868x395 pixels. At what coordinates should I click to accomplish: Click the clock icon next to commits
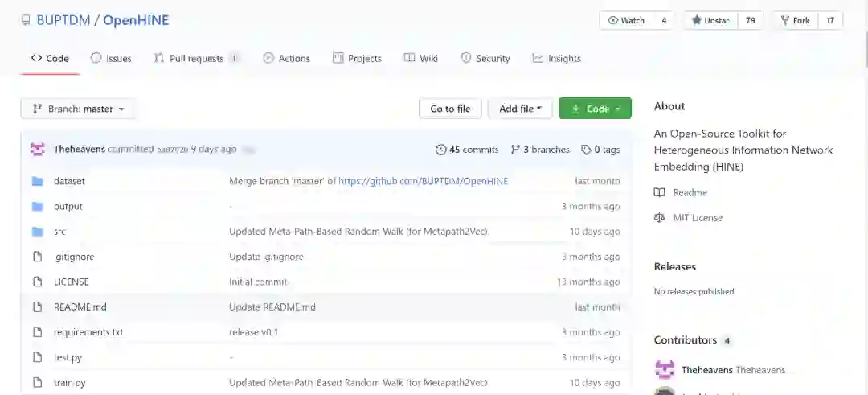440,150
